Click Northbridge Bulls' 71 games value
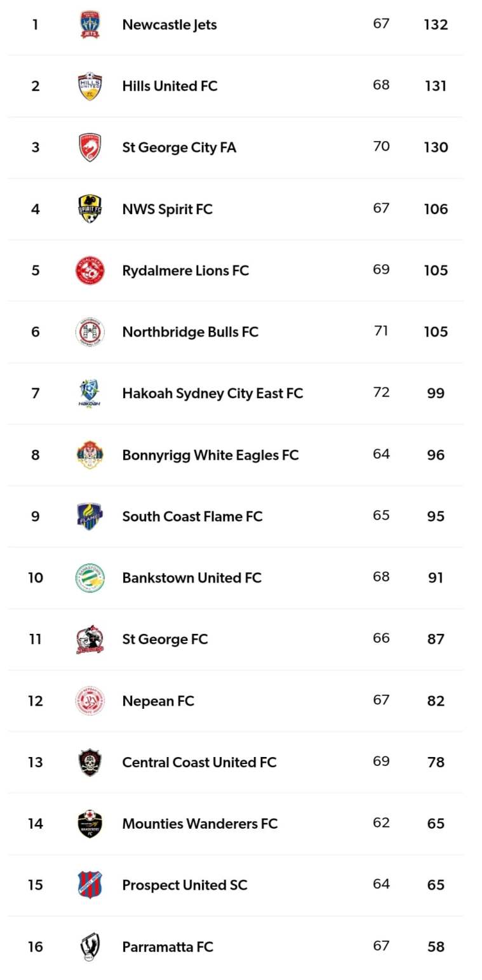Screen dimensions: 482x980 click(381, 331)
